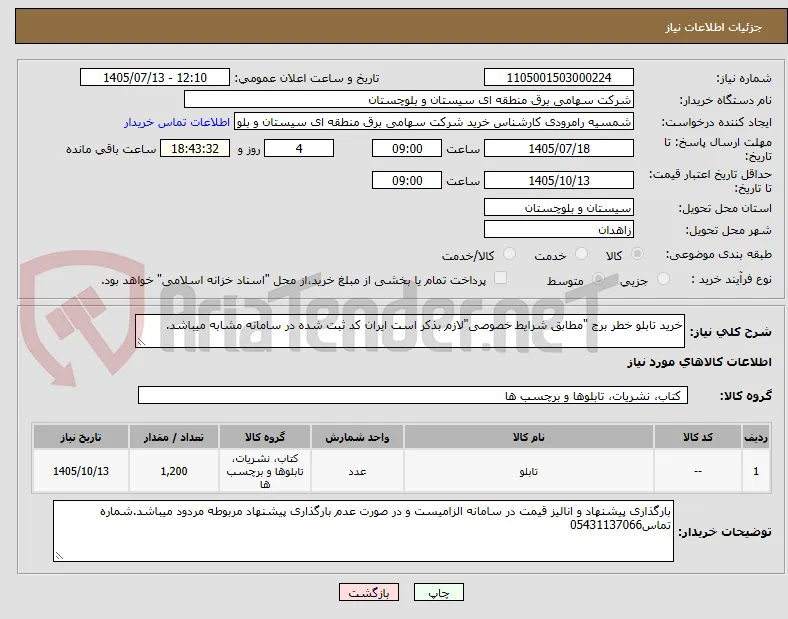
Task: Click the buyer organization name field
Action: 409,99
